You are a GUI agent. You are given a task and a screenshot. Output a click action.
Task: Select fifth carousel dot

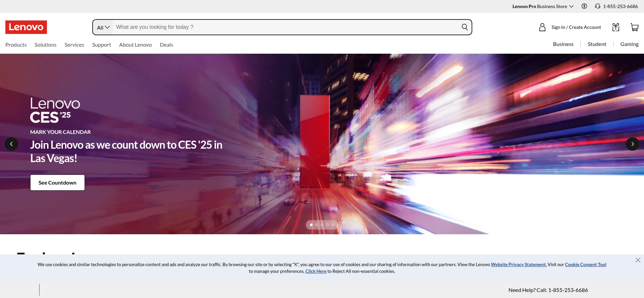pyautogui.click(x=333, y=225)
